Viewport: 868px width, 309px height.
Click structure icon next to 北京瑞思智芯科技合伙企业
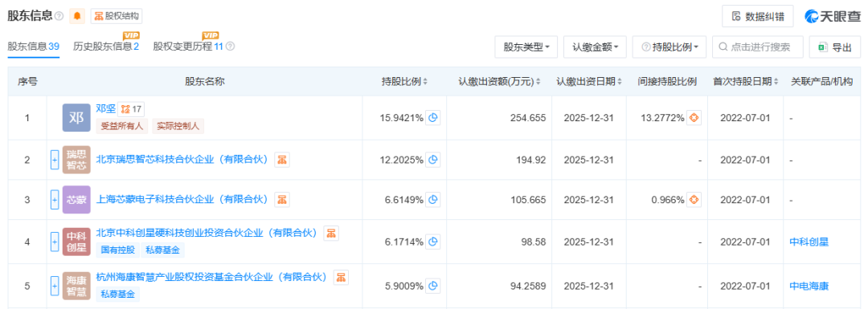[282, 160]
